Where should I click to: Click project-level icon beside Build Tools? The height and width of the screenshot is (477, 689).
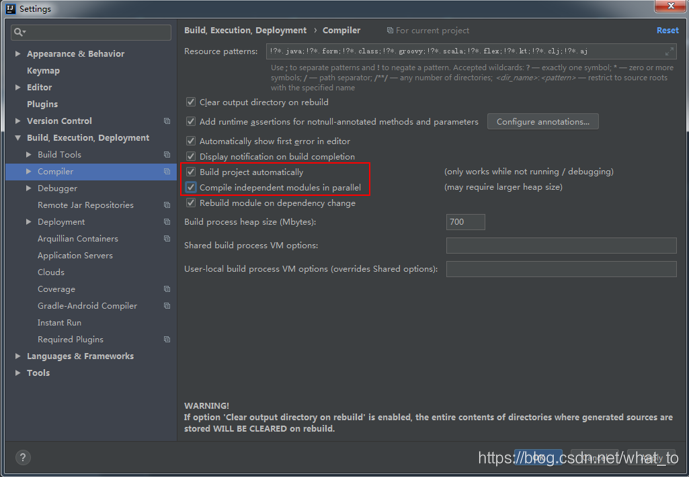tap(167, 155)
